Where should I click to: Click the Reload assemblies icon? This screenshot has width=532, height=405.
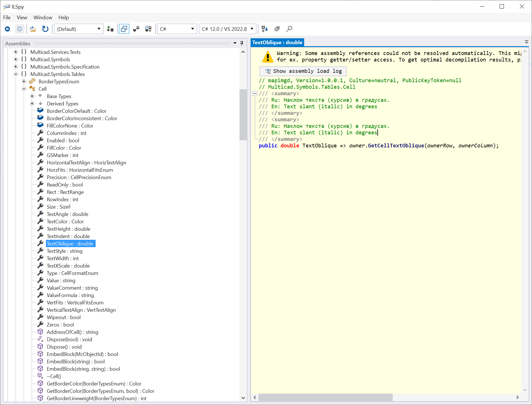45,29
